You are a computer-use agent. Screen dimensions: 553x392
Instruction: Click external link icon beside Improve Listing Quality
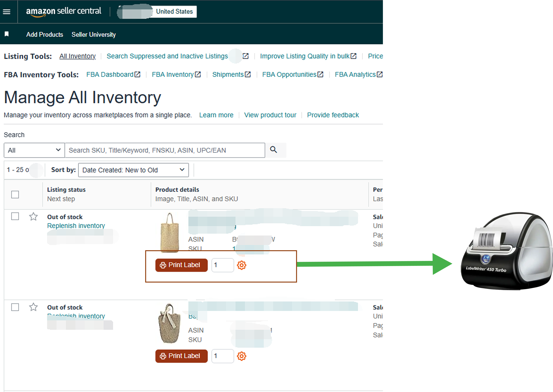click(354, 56)
